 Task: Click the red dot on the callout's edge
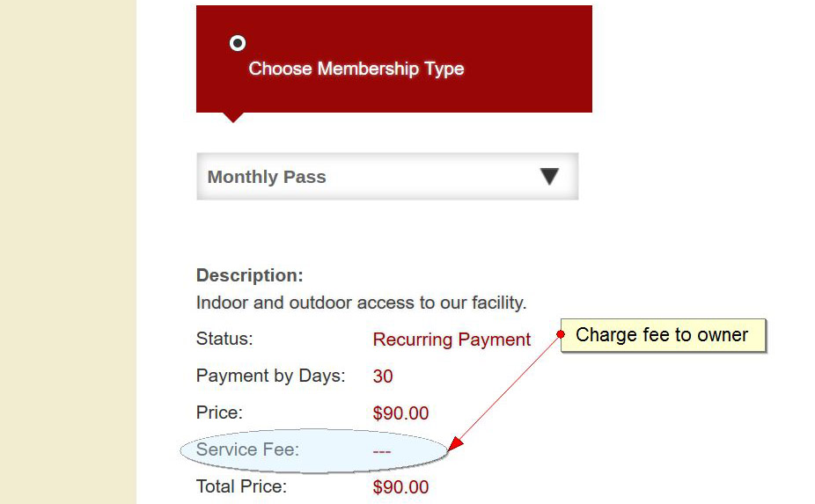click(x=561, y=334)
